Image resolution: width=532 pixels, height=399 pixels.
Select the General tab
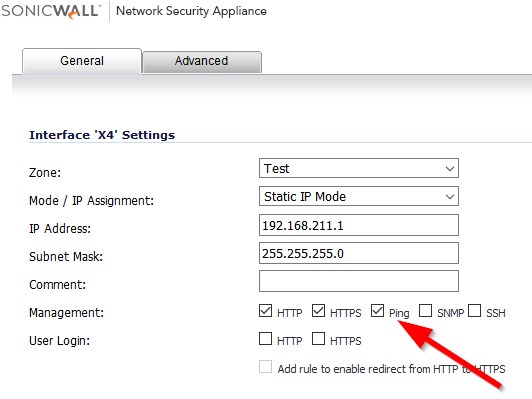click(x=82, y=61)
